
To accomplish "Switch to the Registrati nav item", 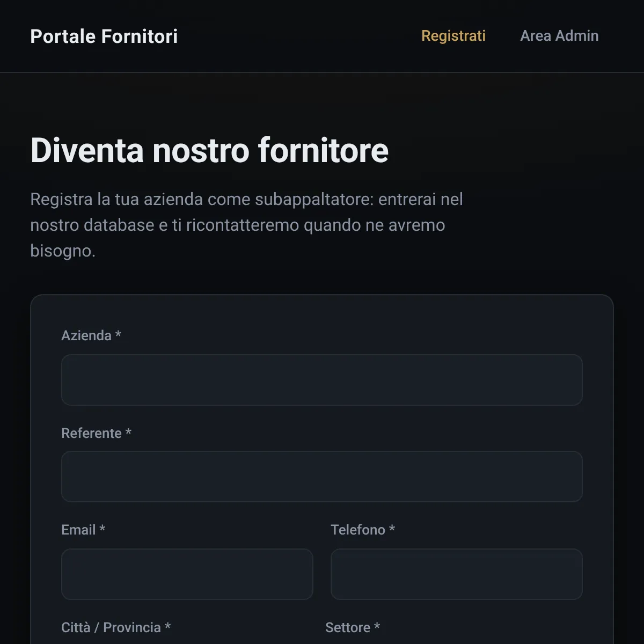I will point(453,36).
